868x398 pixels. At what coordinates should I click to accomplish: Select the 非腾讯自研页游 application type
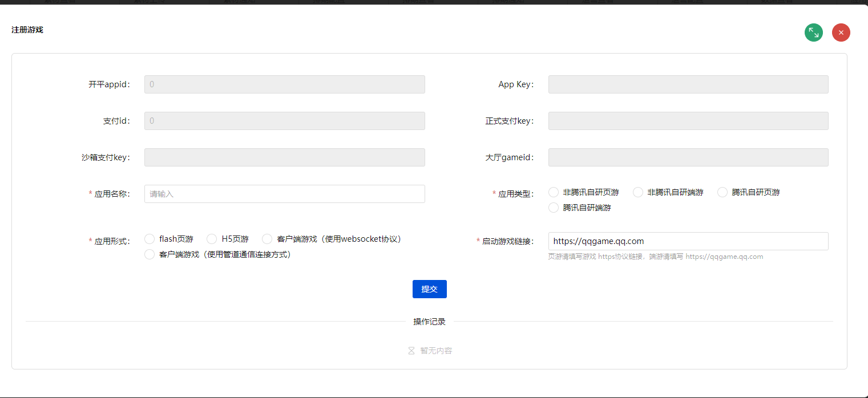pyautogui.click(x=553, y=192)
